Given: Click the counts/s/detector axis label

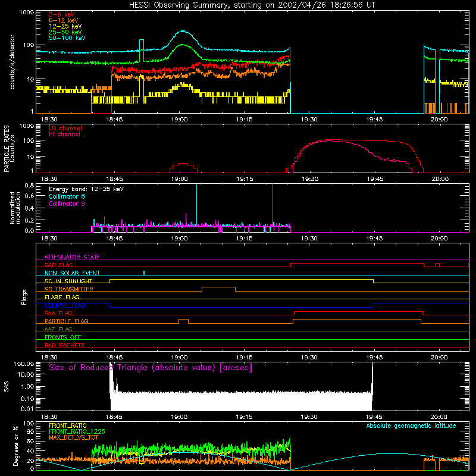Looking at the screenshot, I should pyautogui.click(x=12, y=62).
